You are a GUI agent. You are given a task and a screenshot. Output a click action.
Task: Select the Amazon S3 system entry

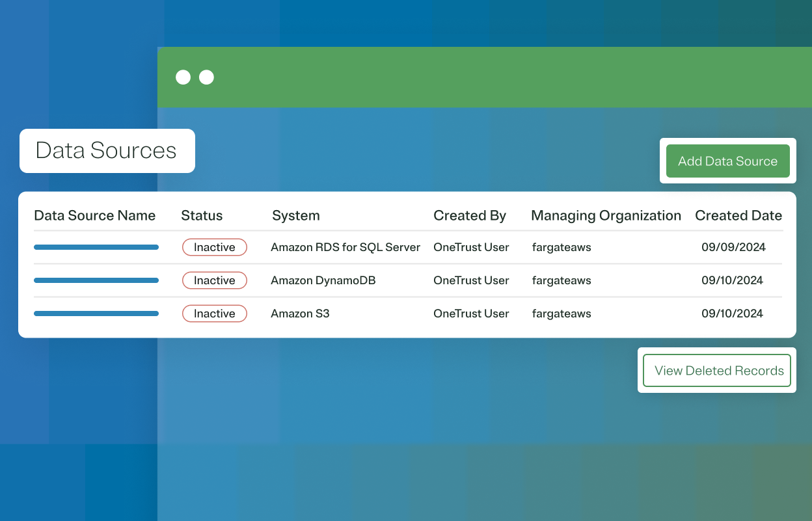300,314
